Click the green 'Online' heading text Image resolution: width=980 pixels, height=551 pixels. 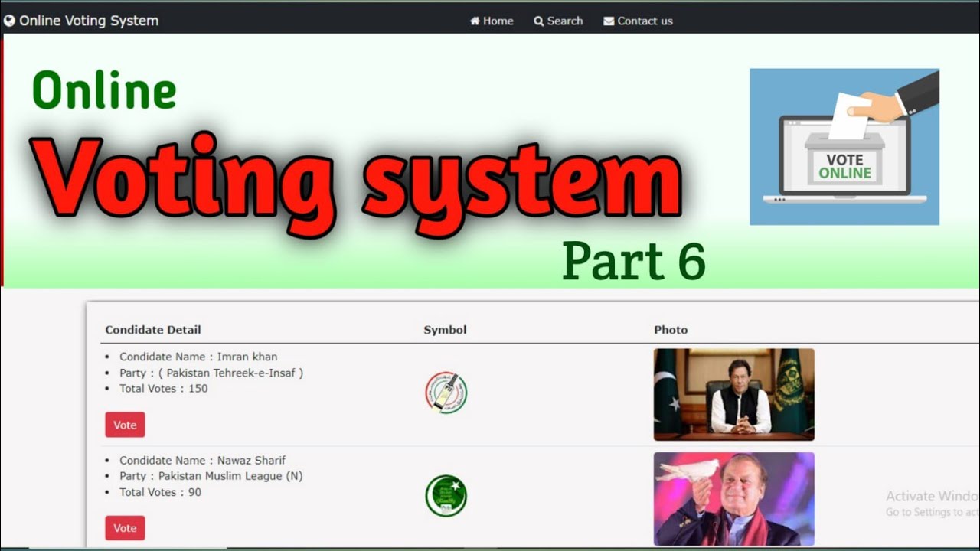[x=104, y=90]
